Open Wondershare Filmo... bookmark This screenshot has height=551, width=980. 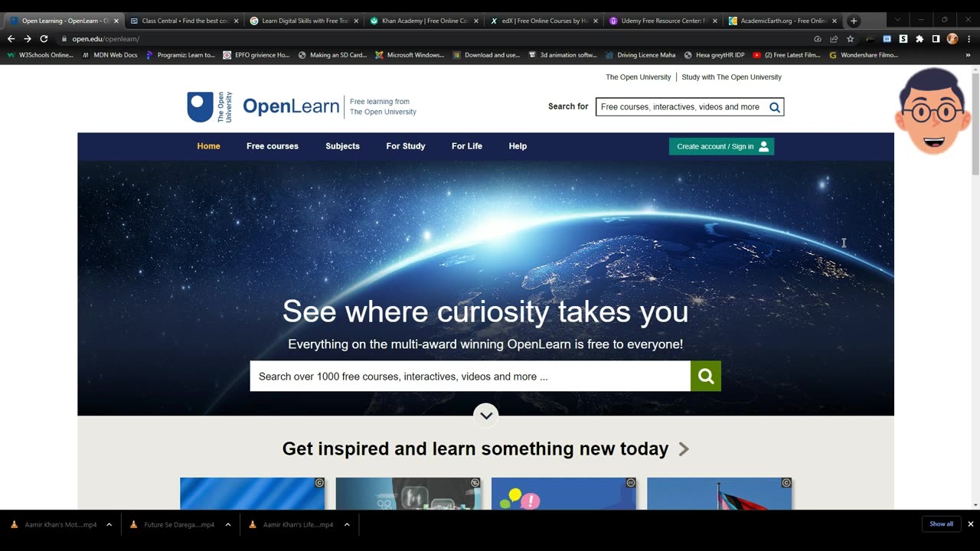[x=863, y=55]
